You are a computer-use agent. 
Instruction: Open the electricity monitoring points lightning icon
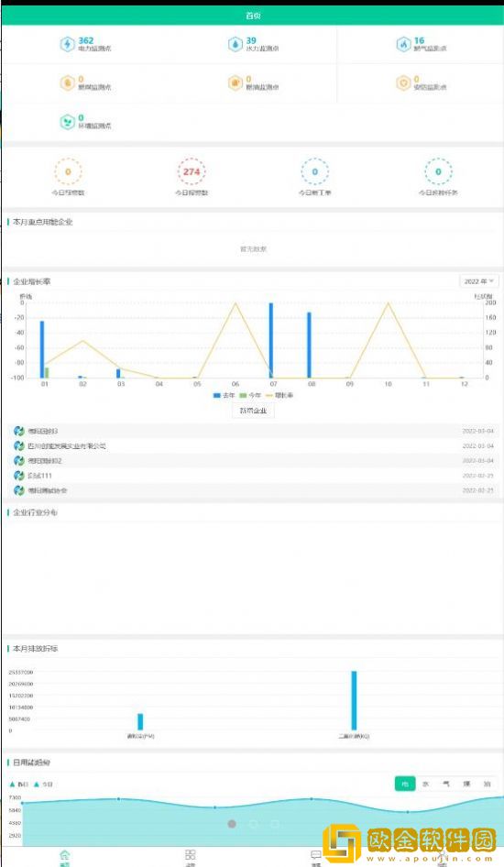coord(68,44)
